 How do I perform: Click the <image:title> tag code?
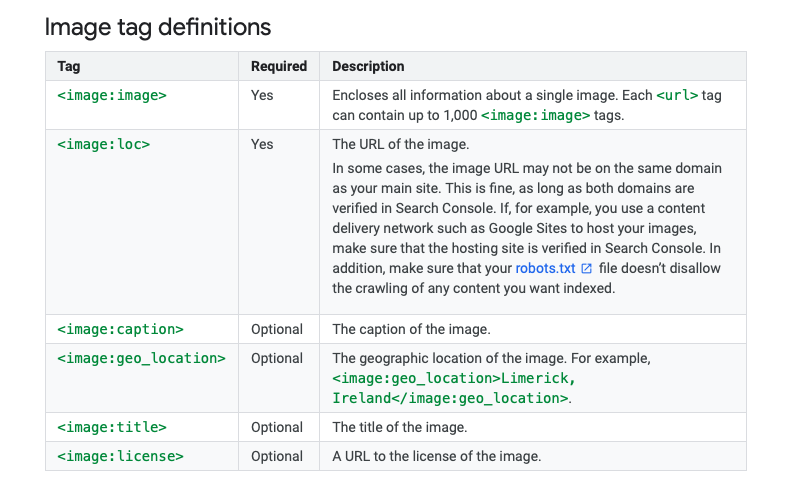(x=112, y=427)
